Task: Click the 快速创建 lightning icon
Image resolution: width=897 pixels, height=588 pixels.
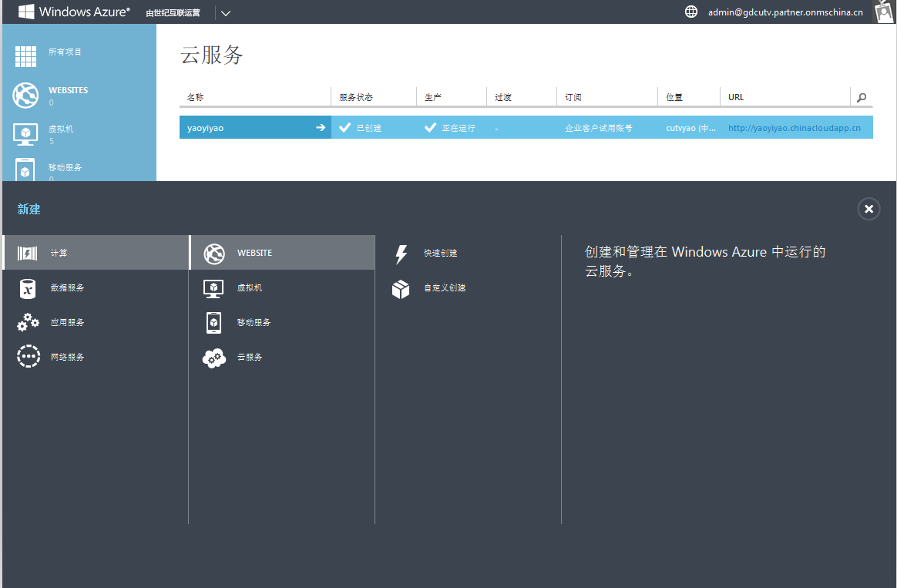Action: 401,254
